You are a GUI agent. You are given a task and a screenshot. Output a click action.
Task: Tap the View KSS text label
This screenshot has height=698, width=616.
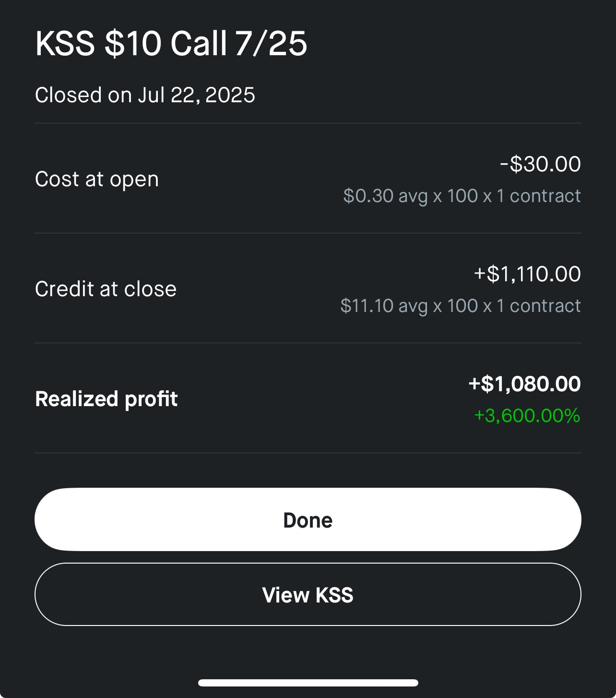point(308,595)
